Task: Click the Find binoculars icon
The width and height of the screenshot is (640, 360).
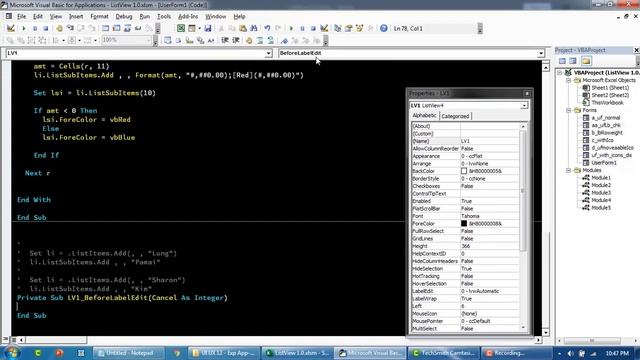Action: coord(254,28)
